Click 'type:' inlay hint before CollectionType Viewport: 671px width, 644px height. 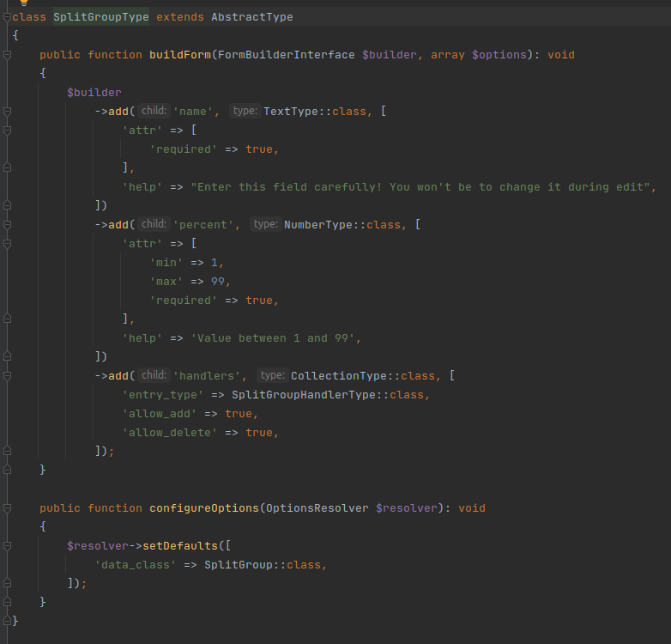click(273, 375)
